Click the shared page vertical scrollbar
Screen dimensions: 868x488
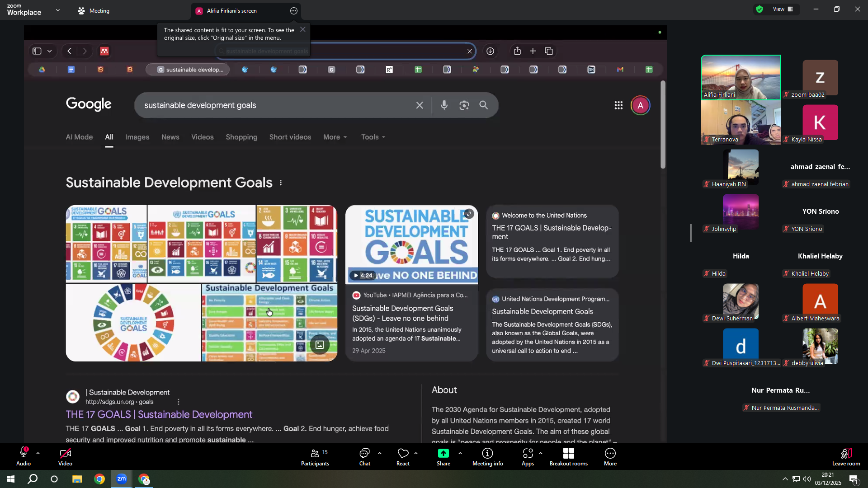point(663,125)
